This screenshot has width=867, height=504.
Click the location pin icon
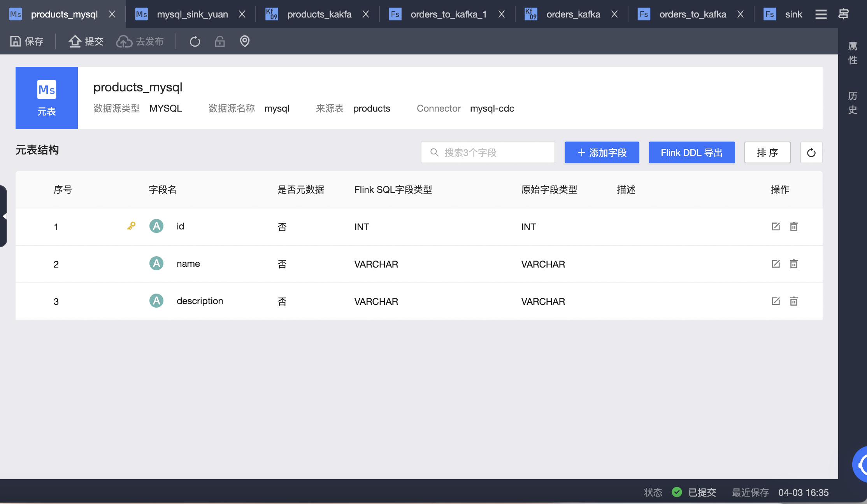(245, 41)
